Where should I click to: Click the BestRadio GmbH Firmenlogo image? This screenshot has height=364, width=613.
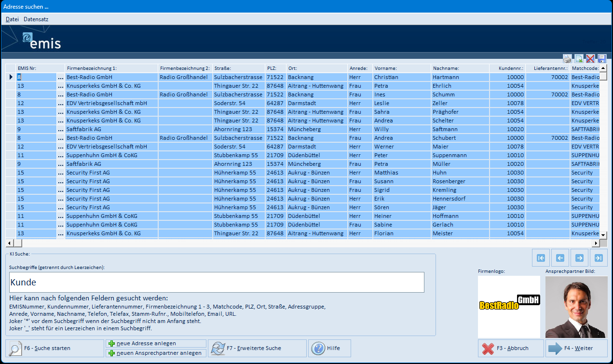[x=509, y=307]
